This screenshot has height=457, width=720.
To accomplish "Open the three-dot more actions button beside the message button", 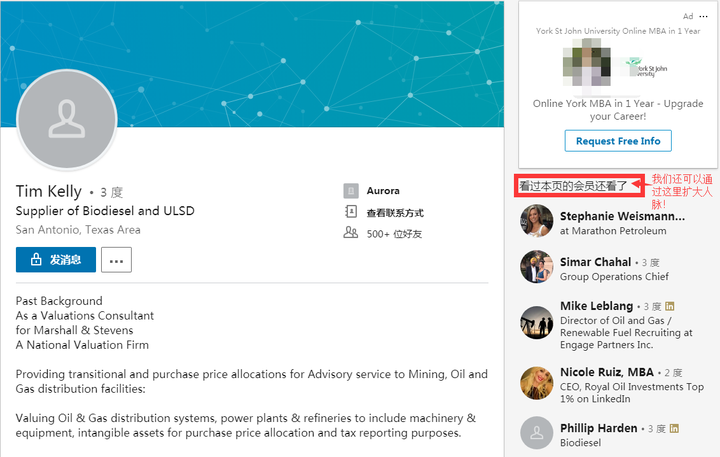I will (x=116, y=260).
